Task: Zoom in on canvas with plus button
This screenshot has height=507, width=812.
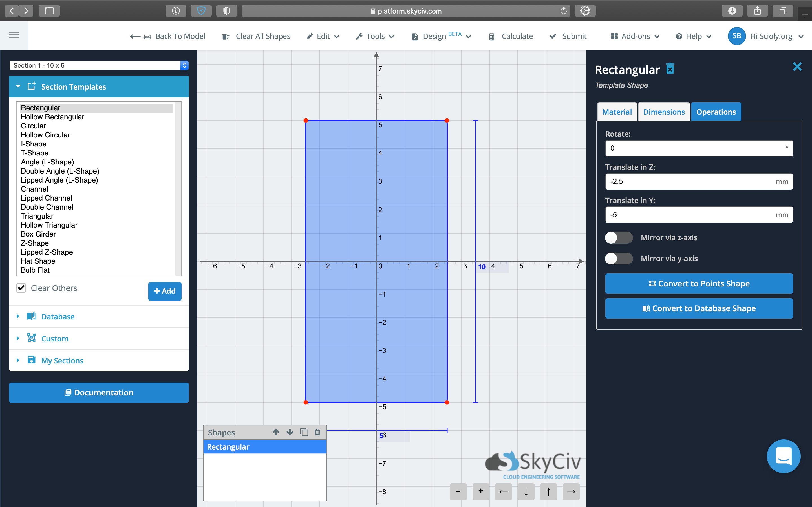Action: [480, 492]
